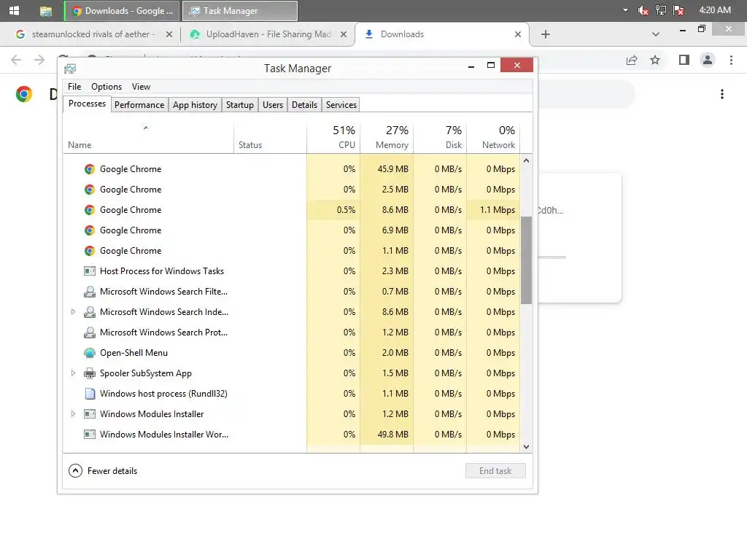Sort by the Status column header
The width and height of the screenshot is (747, 560).
pyautogui.click(x=270, y=138)
